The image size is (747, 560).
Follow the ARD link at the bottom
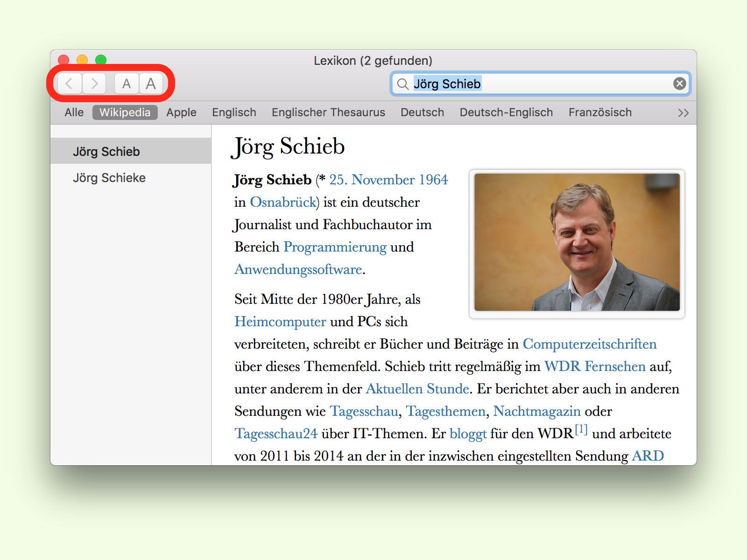pos(648,456)
